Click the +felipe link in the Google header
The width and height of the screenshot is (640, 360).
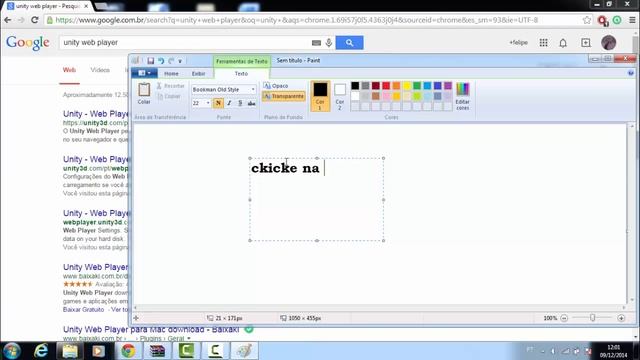518,42
